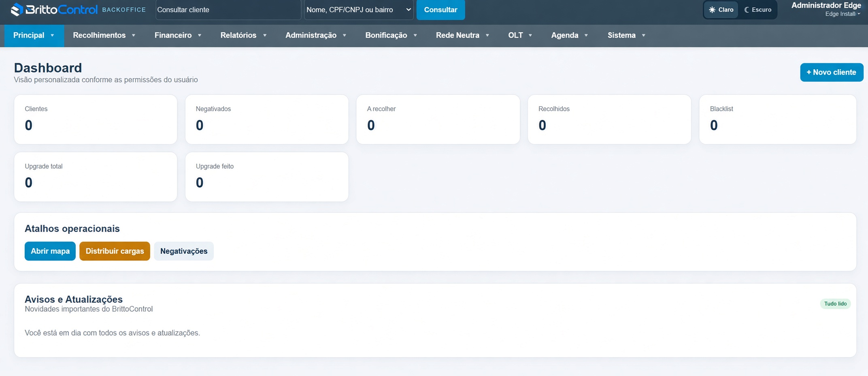The width and height of the screenshot is (868, 376).
Task: Click the 'Você está em dia' notice text
Action: [112, 333]
